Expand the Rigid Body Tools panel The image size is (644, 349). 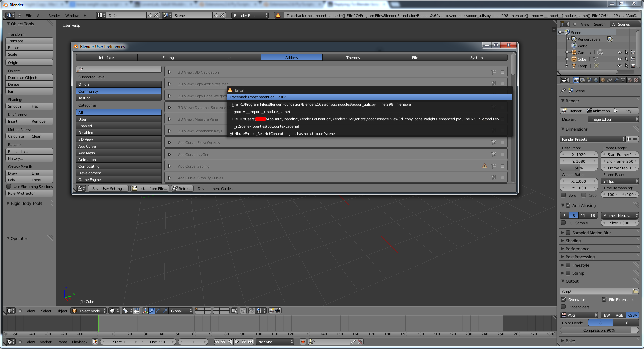(8, 203)
